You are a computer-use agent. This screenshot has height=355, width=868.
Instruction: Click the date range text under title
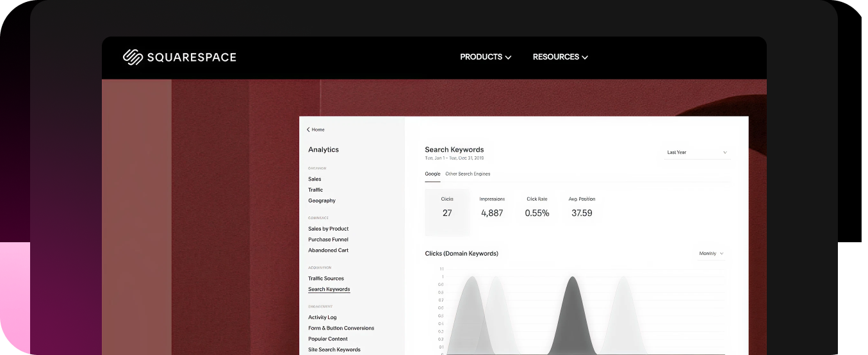tap(454, 158)
